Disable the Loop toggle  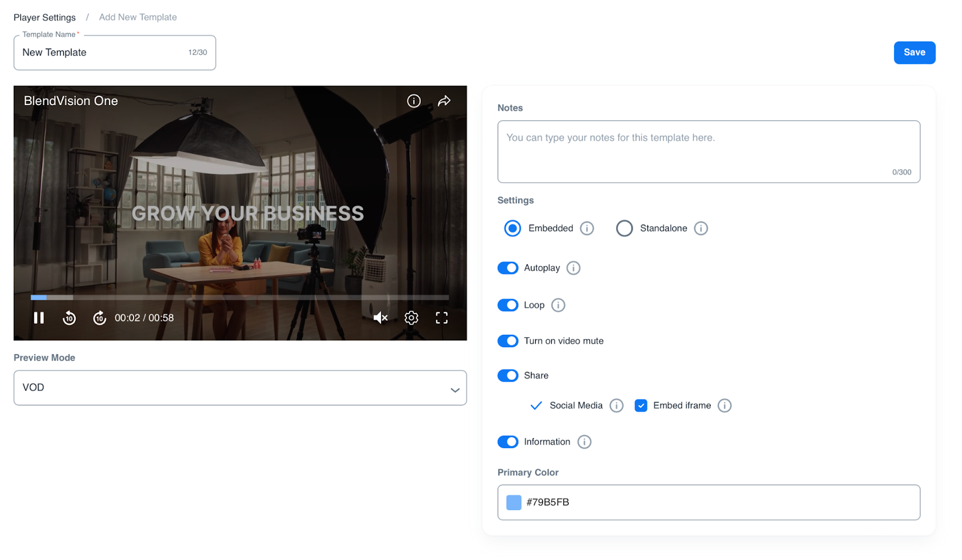508,305
